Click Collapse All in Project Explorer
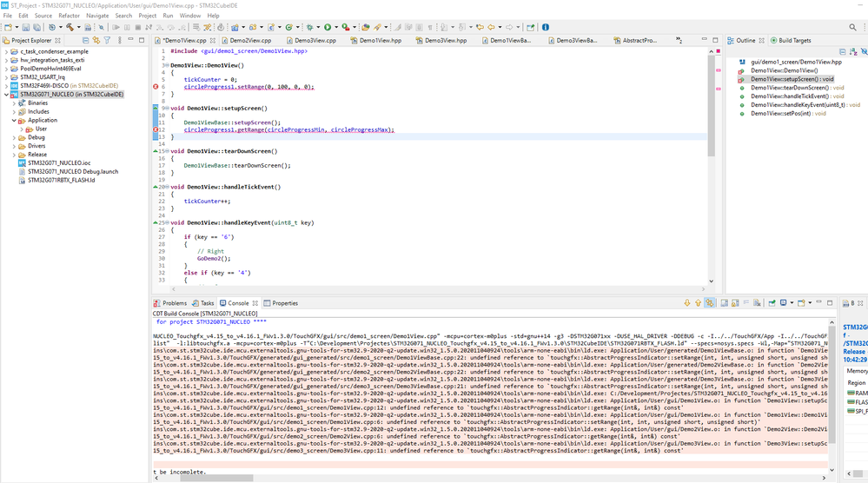The height and width of the screenshot is (483, 868). 85,40
